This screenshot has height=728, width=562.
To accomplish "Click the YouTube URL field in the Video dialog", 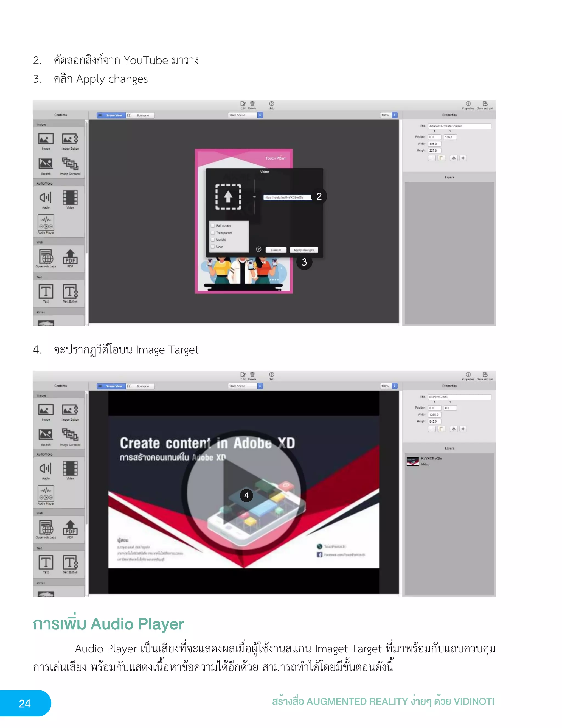I will [x=287, y=197].
